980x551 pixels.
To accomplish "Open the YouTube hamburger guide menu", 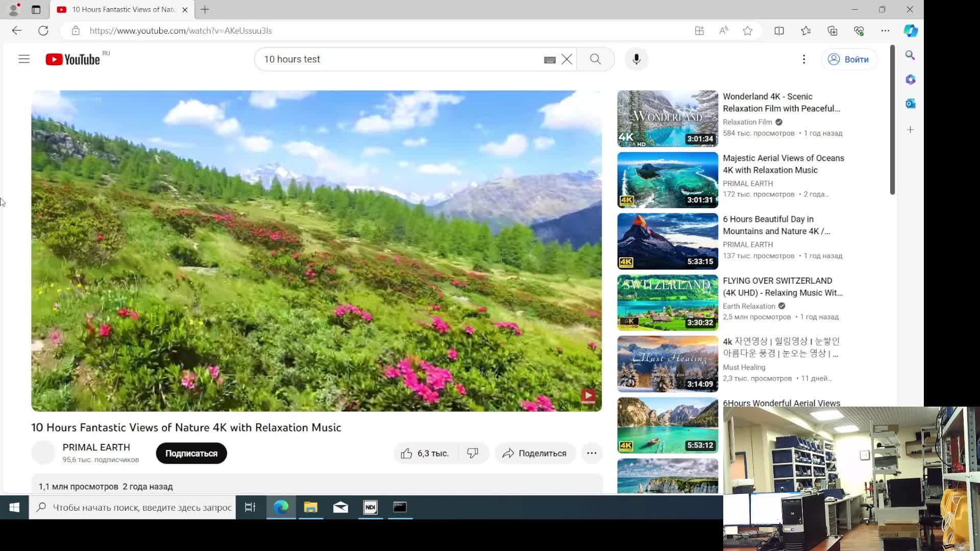I will tap(24, 59).
